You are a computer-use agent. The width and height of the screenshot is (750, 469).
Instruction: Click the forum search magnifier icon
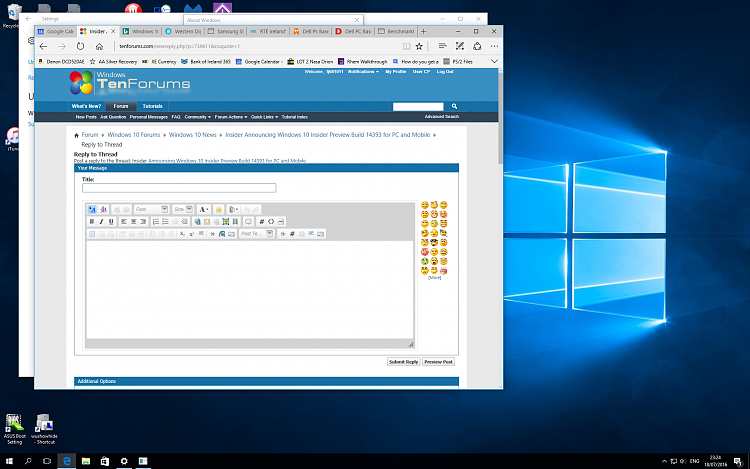[454, 106]
